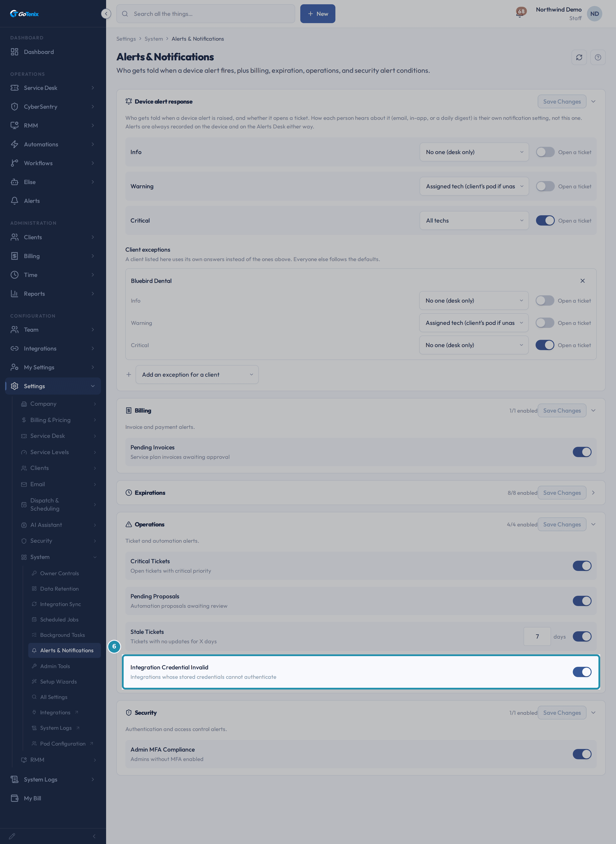Open Service Desk under Operations
This screenshot has height=844, width=616.
coord(53,88)
